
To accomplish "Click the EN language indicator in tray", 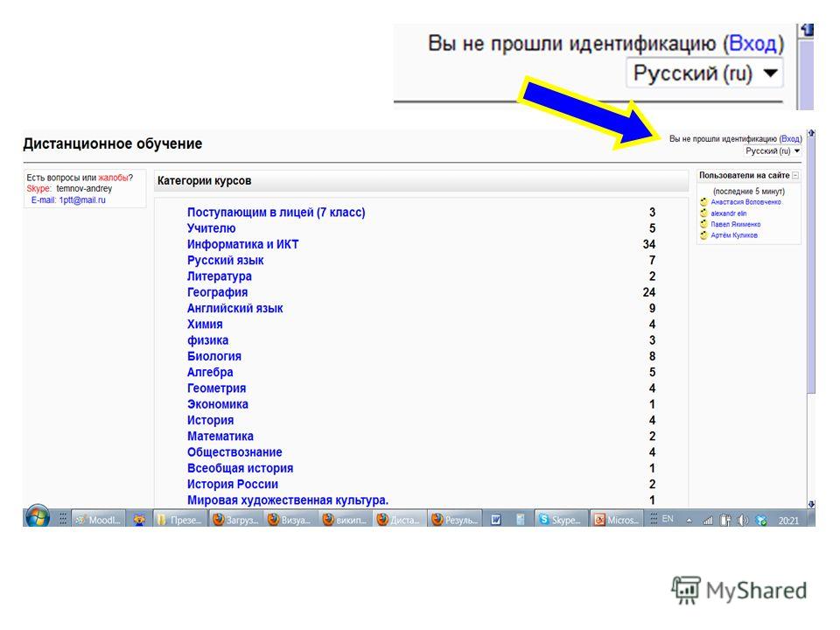I will click(668, 519).
